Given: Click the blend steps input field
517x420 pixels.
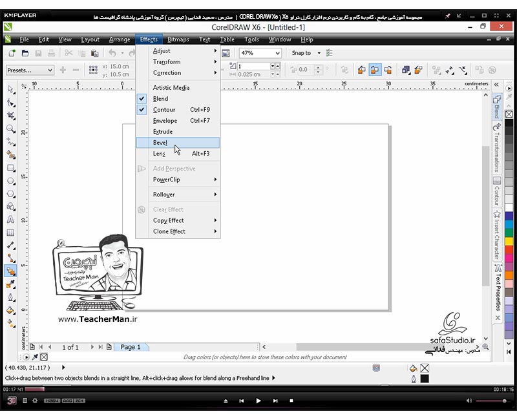Looking at the screenshot, I should tap(254, 67).
